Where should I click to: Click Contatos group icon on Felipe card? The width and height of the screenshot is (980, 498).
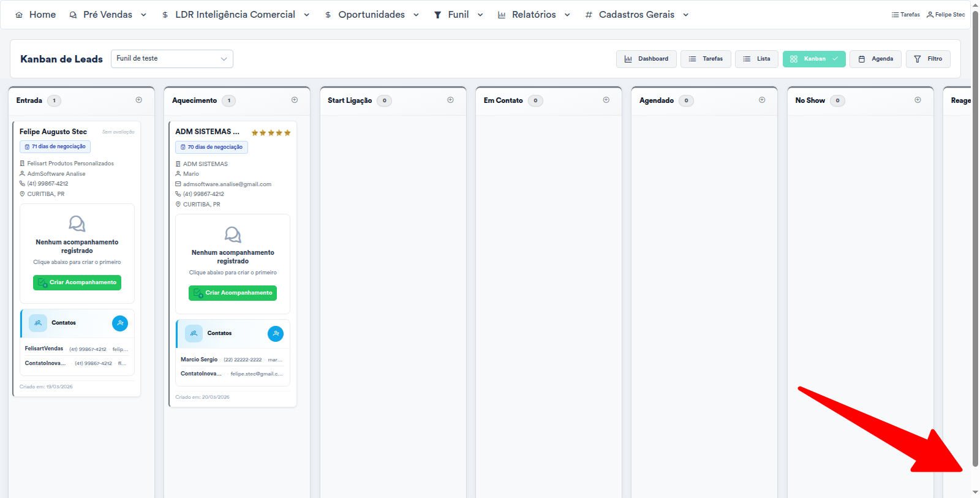pyautogui.click(x=38, y=323)
